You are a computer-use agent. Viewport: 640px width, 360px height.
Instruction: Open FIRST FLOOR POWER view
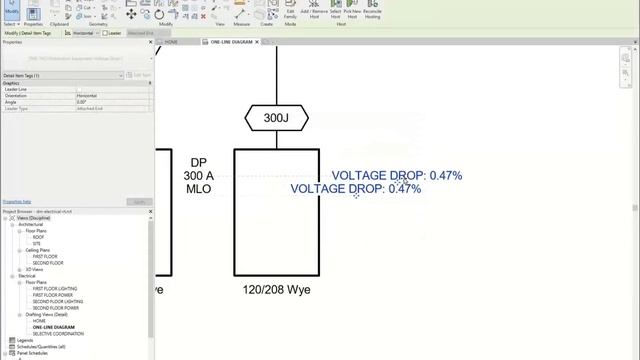[53, 296]
